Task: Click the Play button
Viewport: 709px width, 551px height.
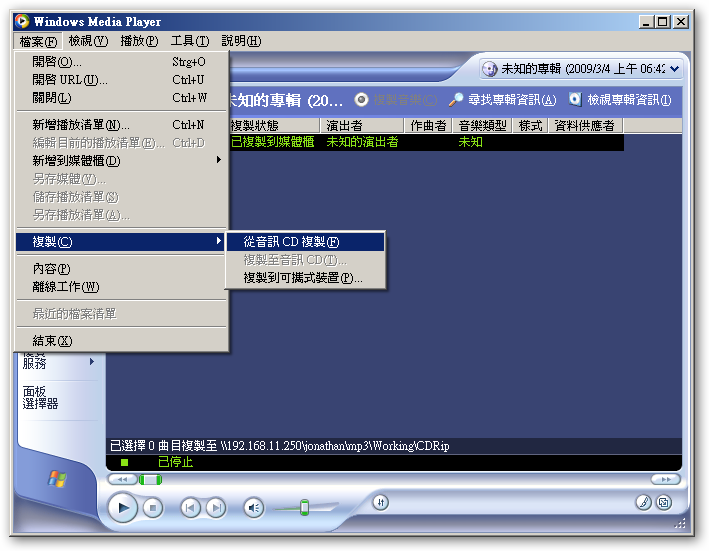Action: click(123, 508)
